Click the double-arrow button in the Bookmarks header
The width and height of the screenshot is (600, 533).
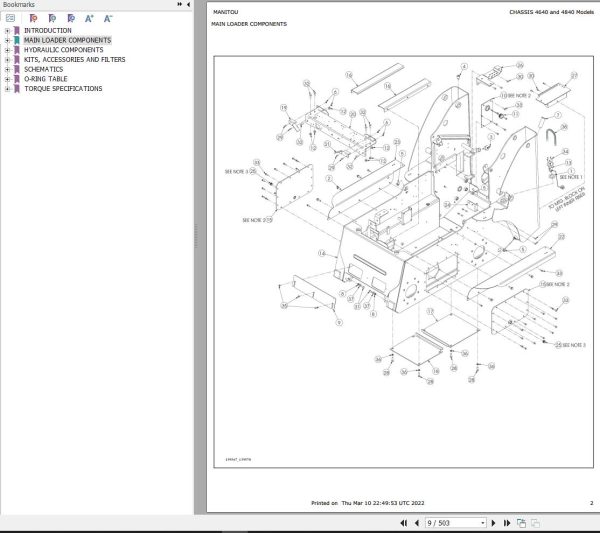click(179, 4)
